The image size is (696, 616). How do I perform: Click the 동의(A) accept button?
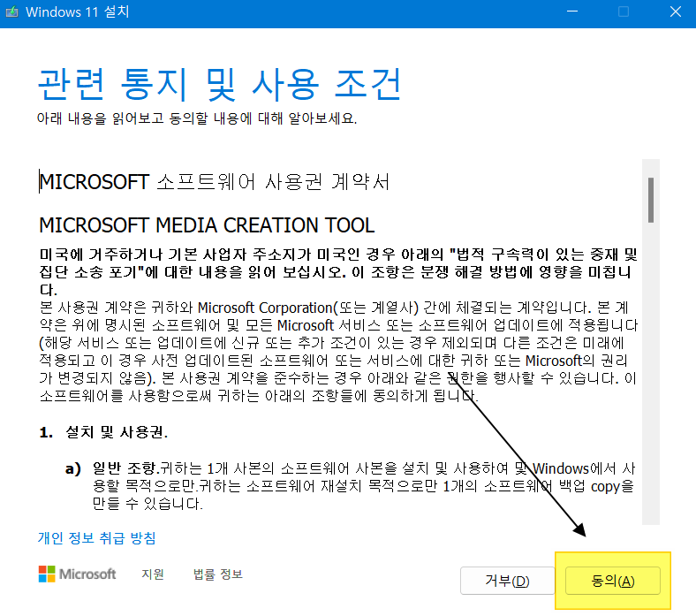613,581
